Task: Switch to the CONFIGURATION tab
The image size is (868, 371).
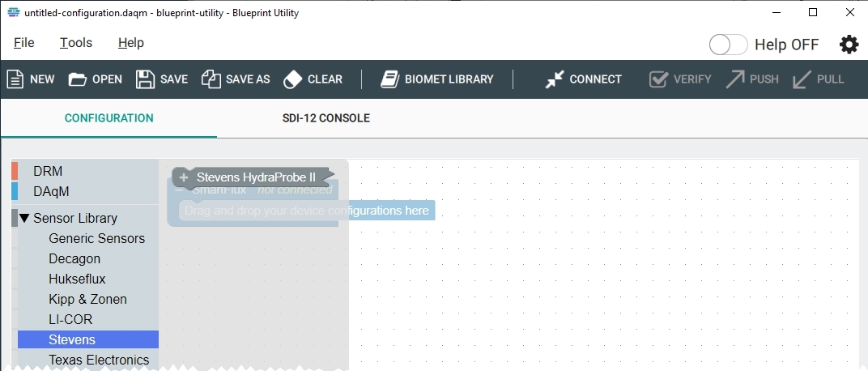Action: 109,118
